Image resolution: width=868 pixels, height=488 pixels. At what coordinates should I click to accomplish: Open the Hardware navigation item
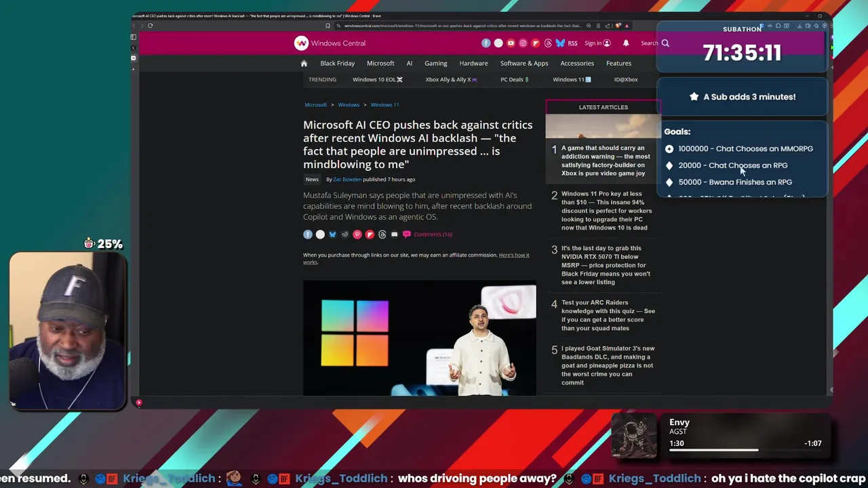473,63
